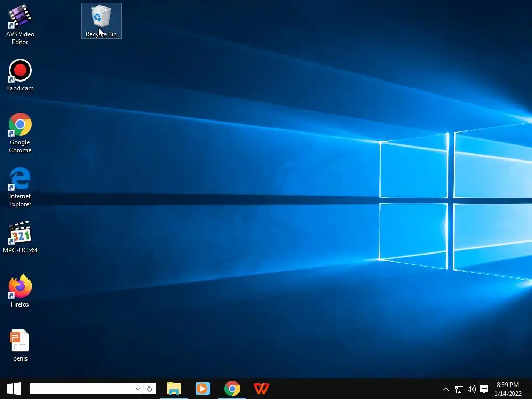Click the refresh button beside the address field

(150, 389)
